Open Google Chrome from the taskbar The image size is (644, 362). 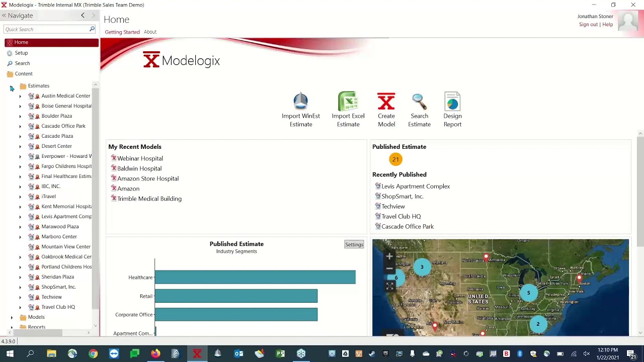coord(93,354)
